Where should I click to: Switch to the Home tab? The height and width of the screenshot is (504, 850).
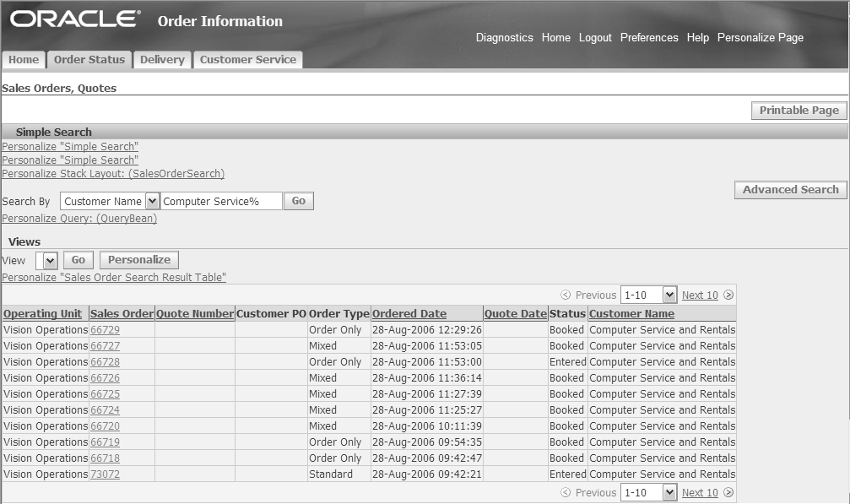[24, 60]
